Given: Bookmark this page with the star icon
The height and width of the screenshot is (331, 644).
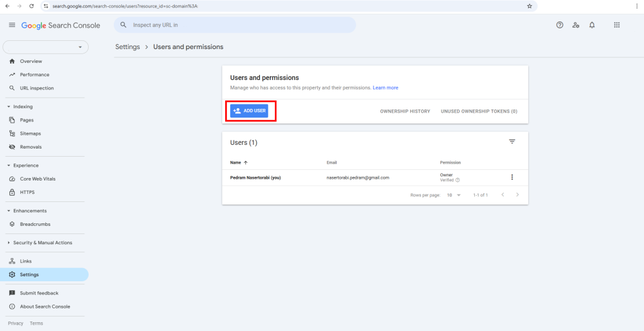Looking at the screenshot, I should tap(530, 6).
